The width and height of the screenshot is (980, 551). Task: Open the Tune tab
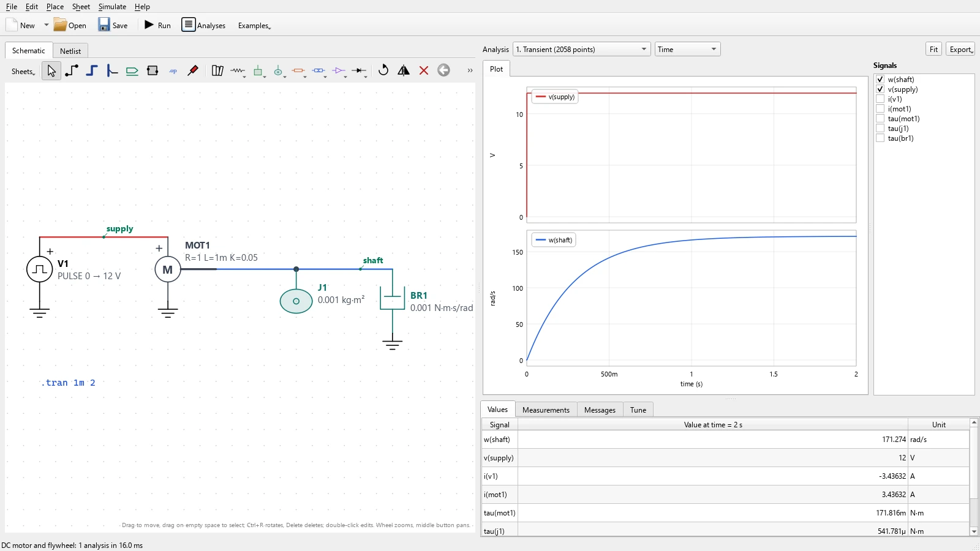pos(638,410)
